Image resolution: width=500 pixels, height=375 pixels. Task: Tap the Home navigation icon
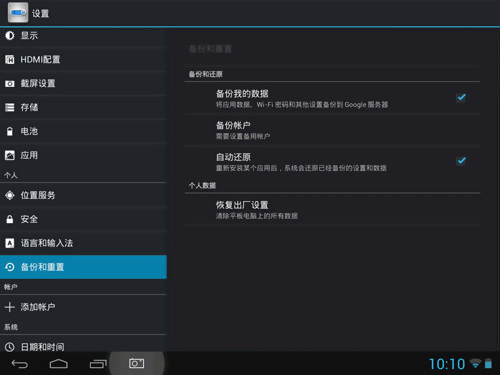pyautogui.click(x=59, y=364)
